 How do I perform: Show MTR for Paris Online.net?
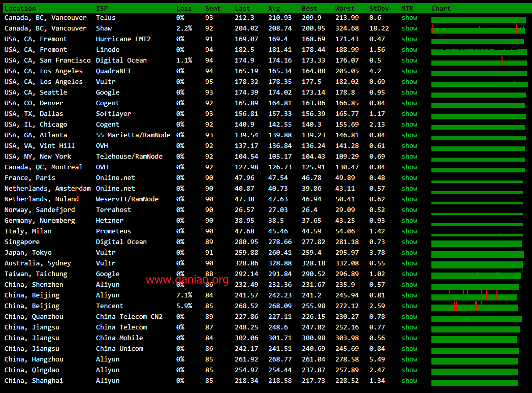point(409,178)
